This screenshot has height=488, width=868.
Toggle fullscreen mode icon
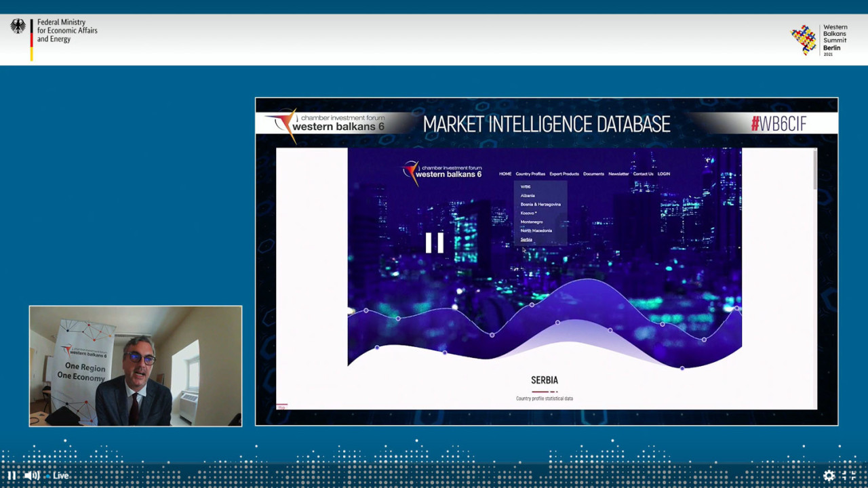[849, 476]
